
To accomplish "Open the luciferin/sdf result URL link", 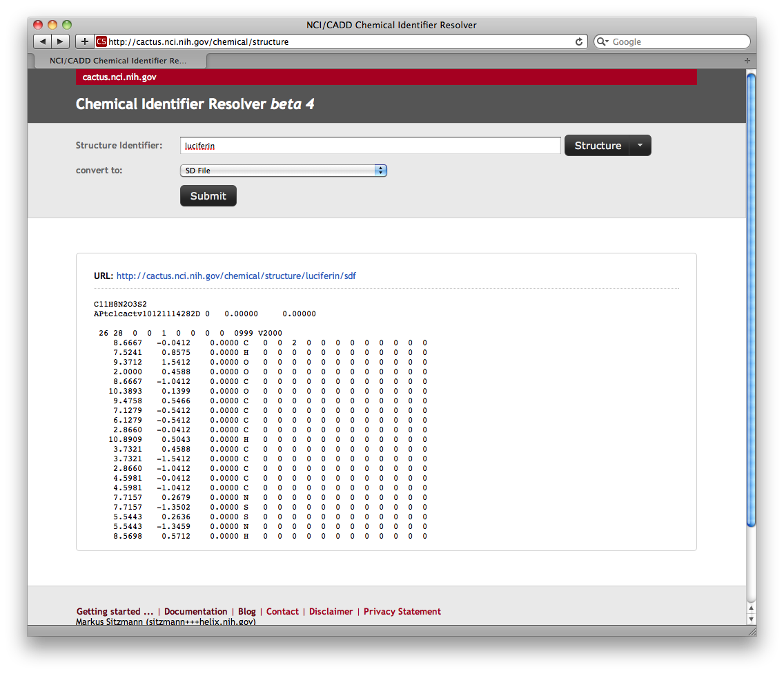I will click(236, 276).
